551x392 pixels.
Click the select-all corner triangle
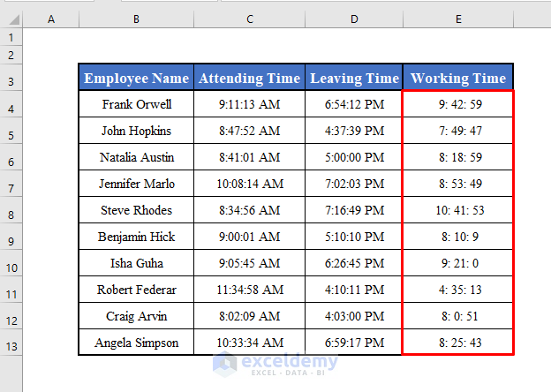(14, 19)
